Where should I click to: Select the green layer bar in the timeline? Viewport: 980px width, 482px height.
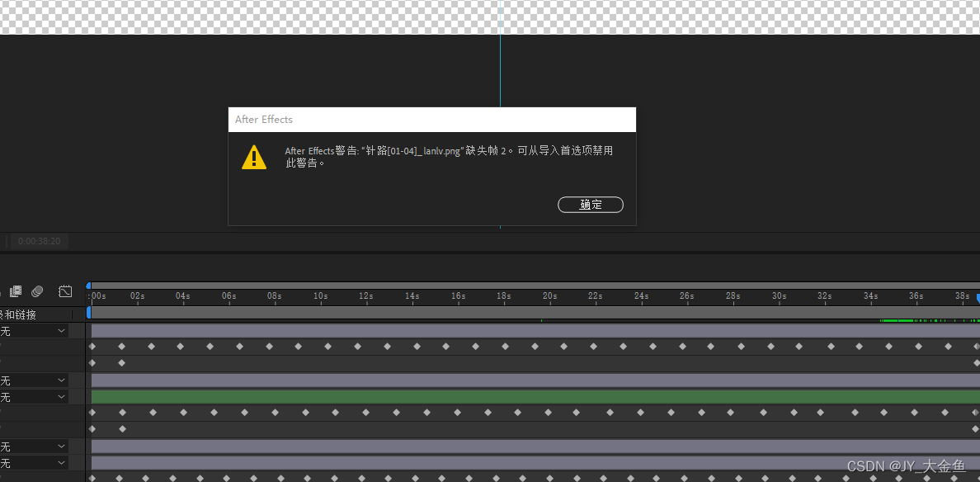point(535,397)
